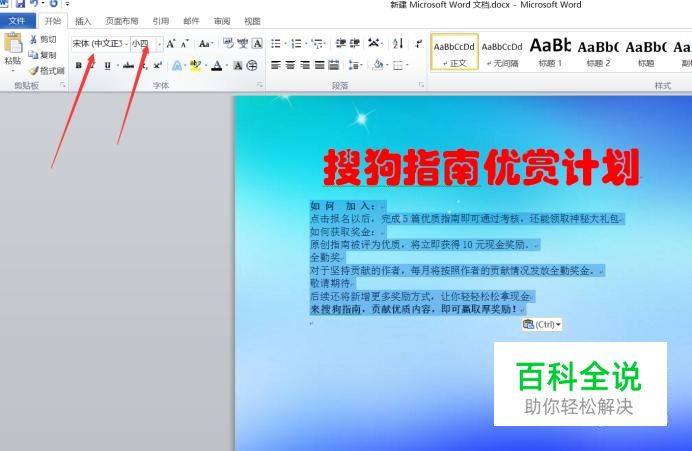Click the font size field showing 小四
This screenshot has height=451, width=692.
[143, 44]
